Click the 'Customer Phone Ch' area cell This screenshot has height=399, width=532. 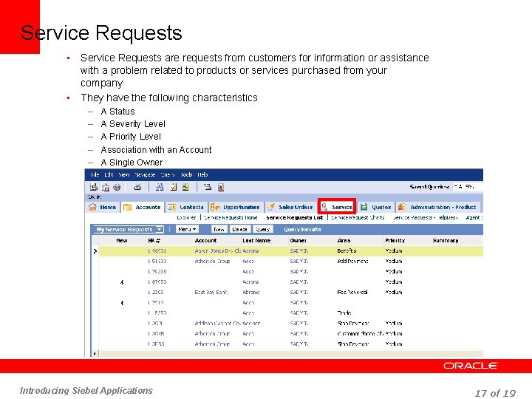coord(361,333)
